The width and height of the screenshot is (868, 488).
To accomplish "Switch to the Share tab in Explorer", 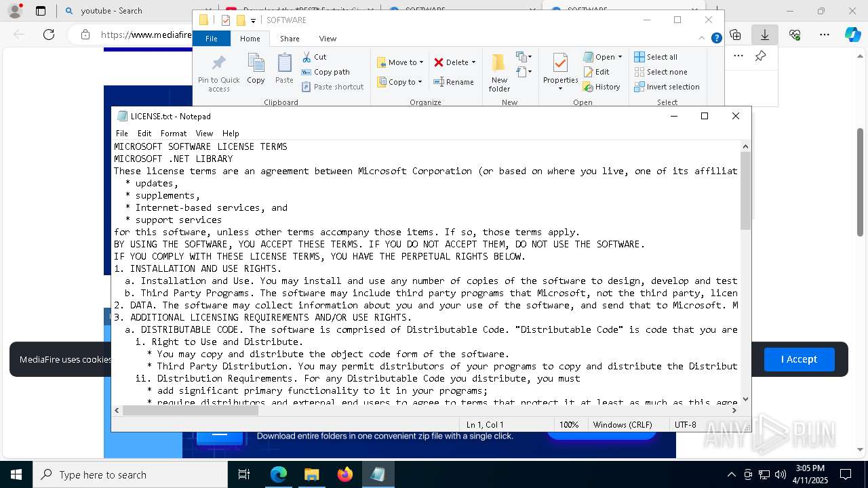I will (290, 39).
